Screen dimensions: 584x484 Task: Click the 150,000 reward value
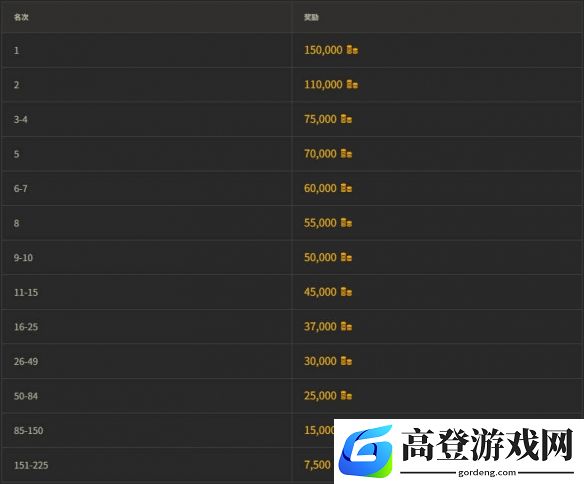tap(323, 50)
